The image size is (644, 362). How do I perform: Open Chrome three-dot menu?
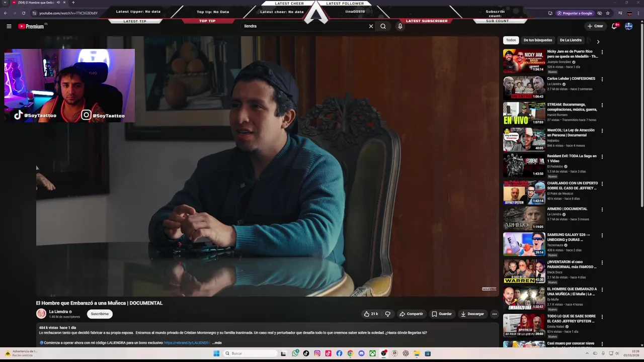click(x=637, y=13)
